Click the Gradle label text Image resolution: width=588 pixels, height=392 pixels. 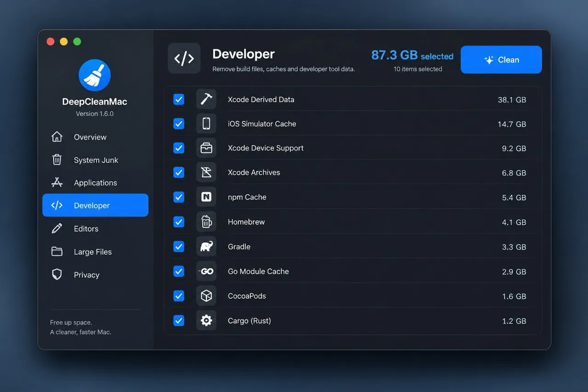(x=239, y=247)
